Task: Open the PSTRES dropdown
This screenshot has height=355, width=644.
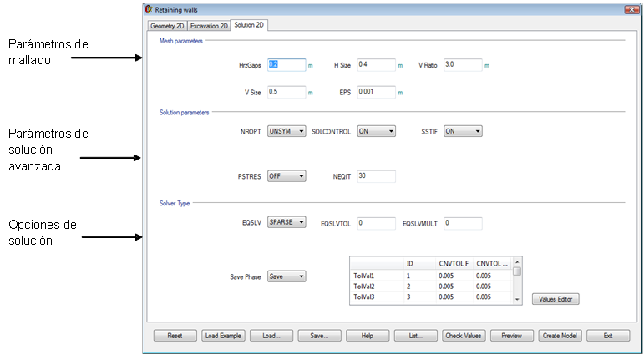Action: (x=287, y=176)
